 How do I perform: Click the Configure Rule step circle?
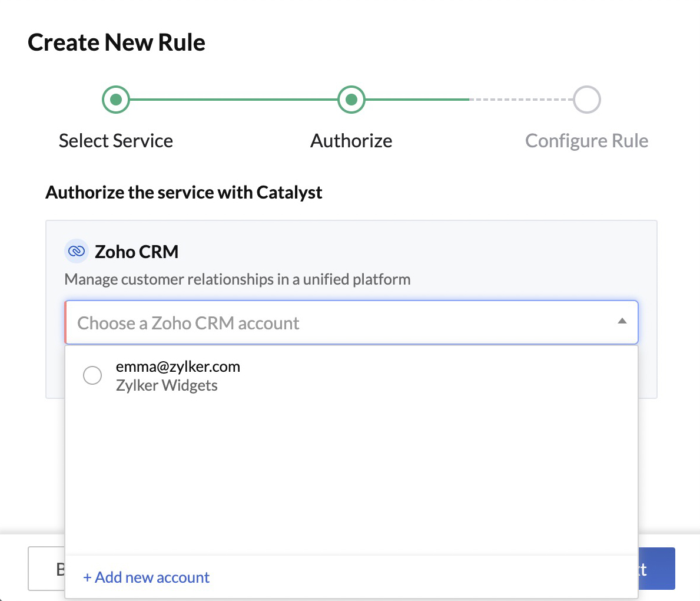pyautogui.click(x=586, y=99)
